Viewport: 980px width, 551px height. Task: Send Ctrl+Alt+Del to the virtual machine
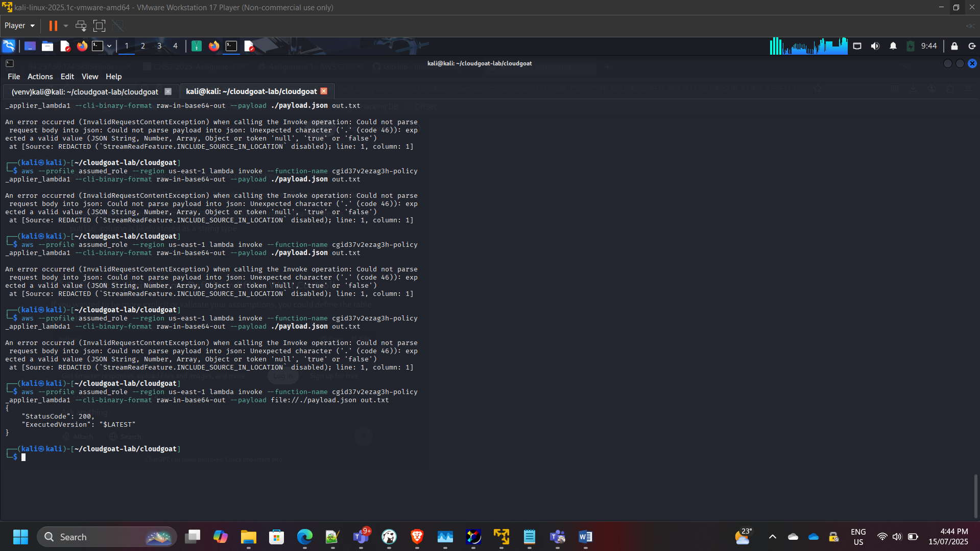81,26
